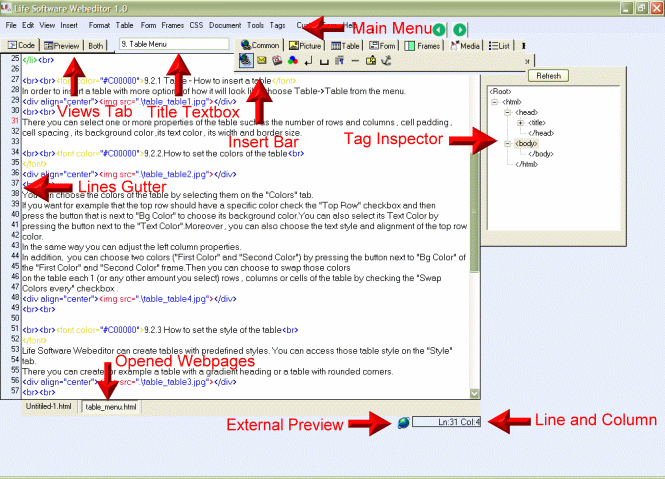This screenshot has width=665, height=479.
Task: Select the closing /head tag in tree
Action: click(x=541, y=133)
